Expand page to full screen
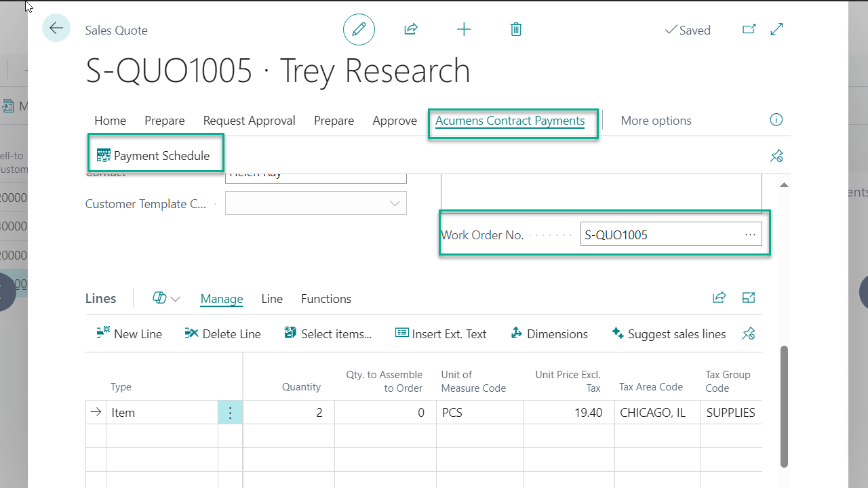Screen dimensions: 868x488 click(x=777, y=29)
